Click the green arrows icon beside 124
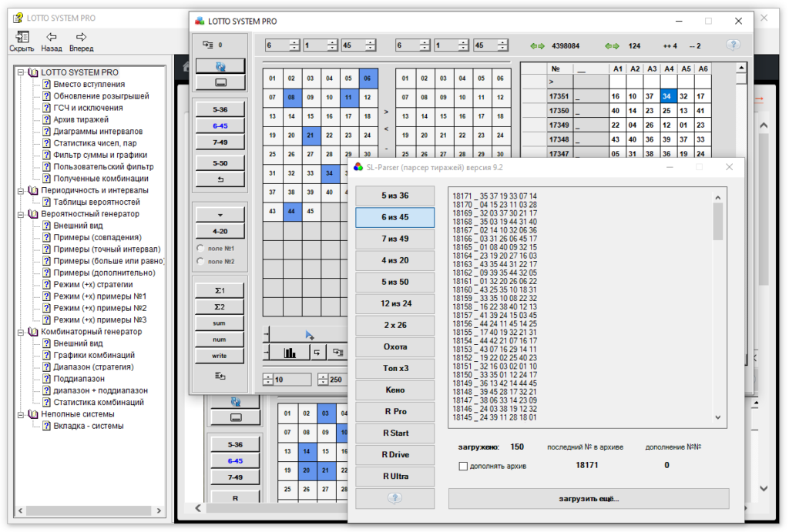The image size is (789, 532). tap(612, 45)
